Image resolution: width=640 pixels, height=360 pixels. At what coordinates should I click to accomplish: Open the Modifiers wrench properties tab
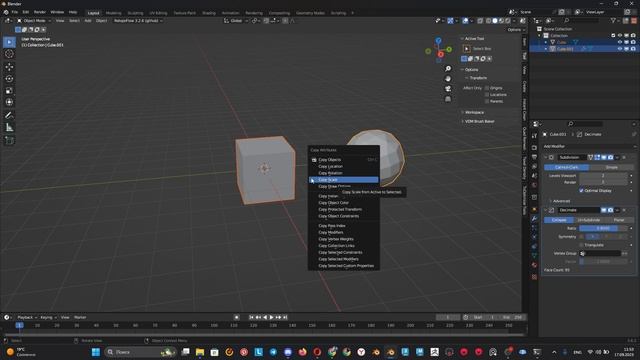pyautogui.click(x=534, y=219)
